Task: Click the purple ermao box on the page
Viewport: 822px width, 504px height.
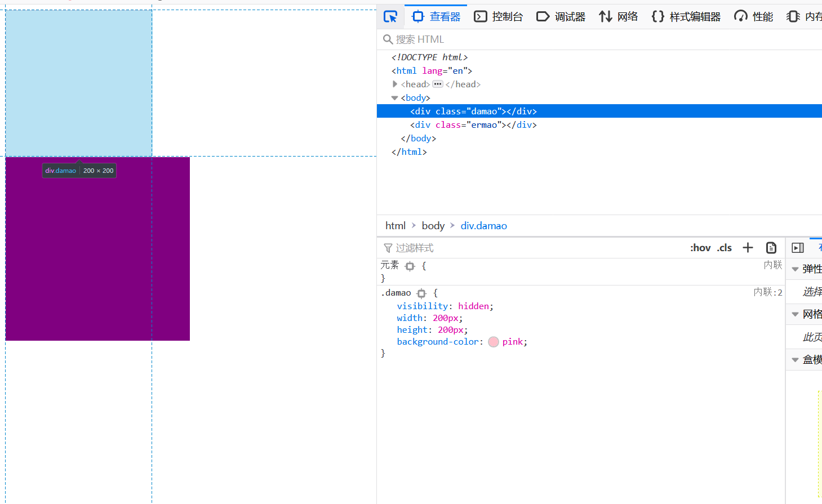Action: 97,248
